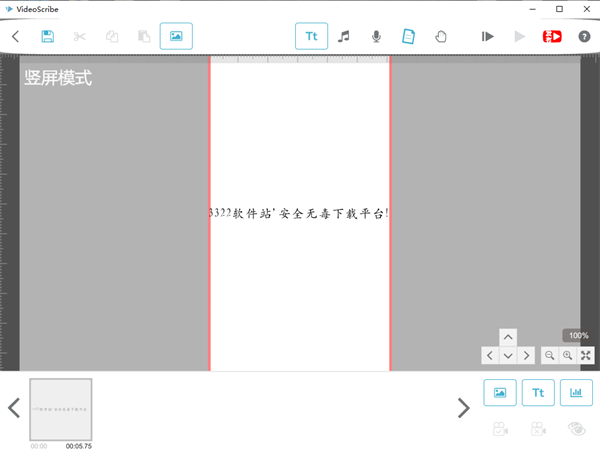
Task: Add image from bottom-right panel
Action: point(500,392)
